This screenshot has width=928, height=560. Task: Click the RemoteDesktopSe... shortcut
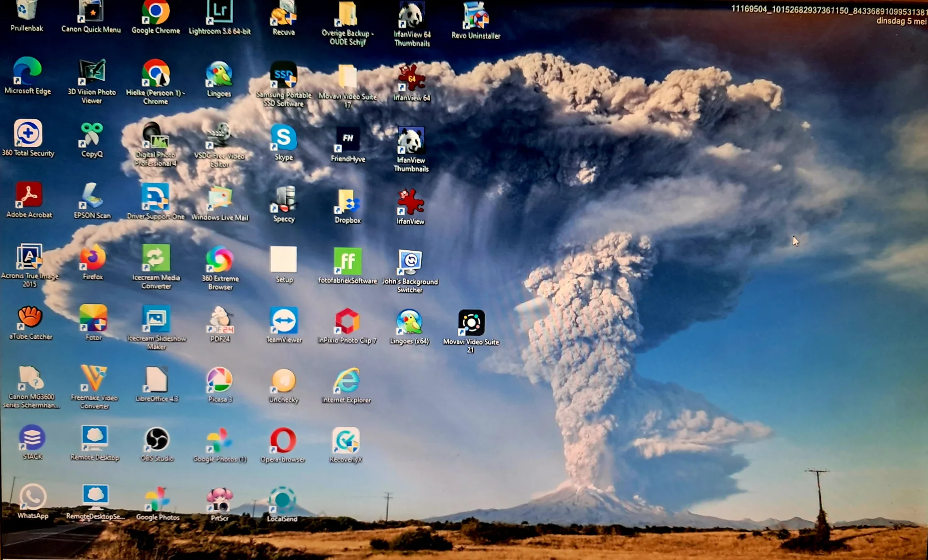(95, 498)
